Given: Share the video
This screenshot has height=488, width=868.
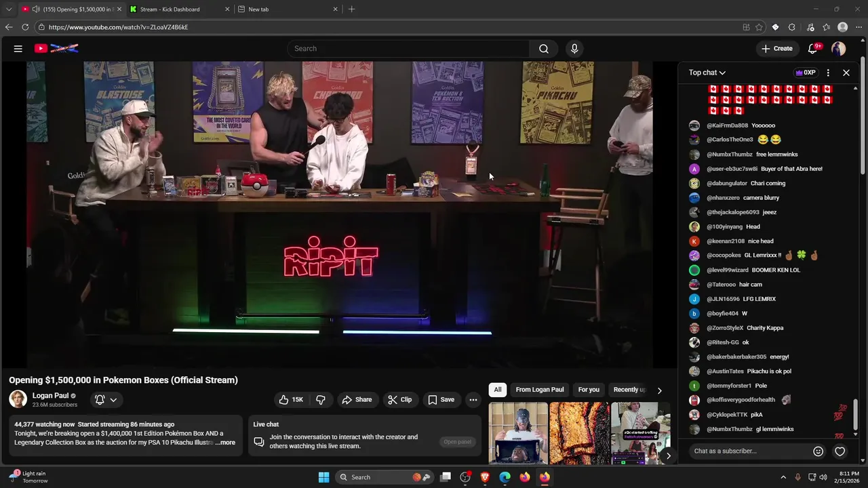Looking at the screenshot, I should coord(357,400).
